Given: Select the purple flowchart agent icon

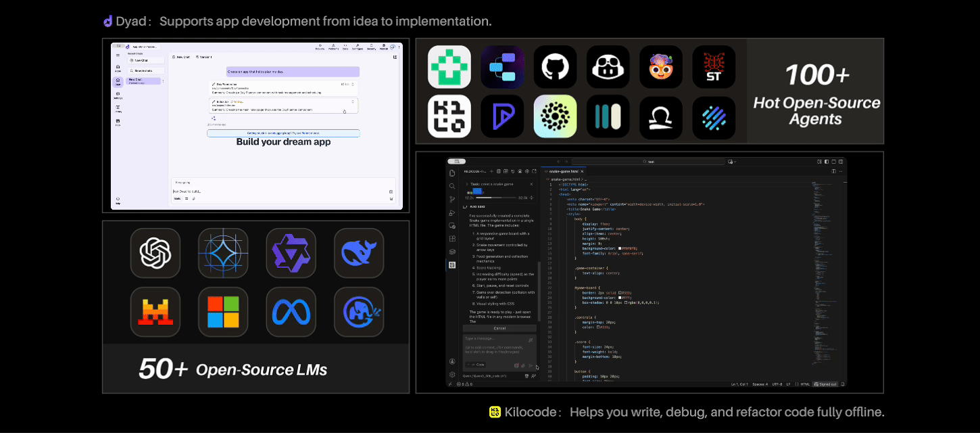Looking at the screenshot, I should click(502, 67).
